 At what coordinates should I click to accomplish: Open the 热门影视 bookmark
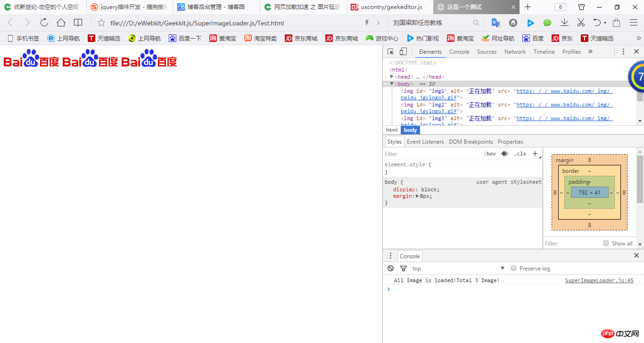pos(423,39)
